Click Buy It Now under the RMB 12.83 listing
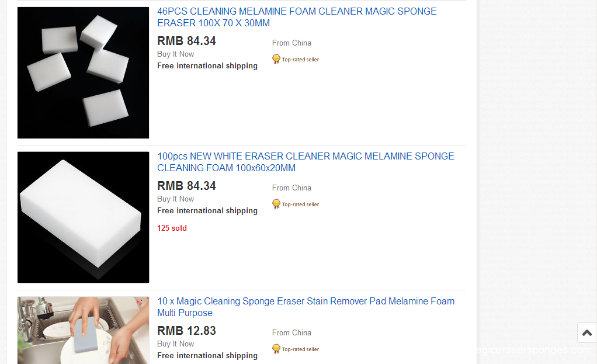Screen dimensions: 597x364 coord(175,344)
